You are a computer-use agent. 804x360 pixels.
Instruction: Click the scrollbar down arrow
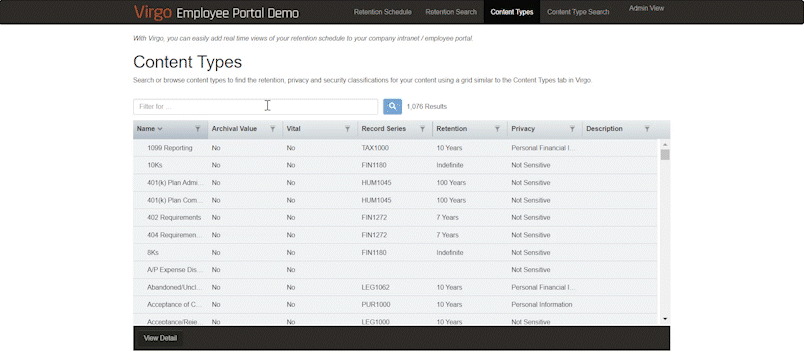pos(665,319)
